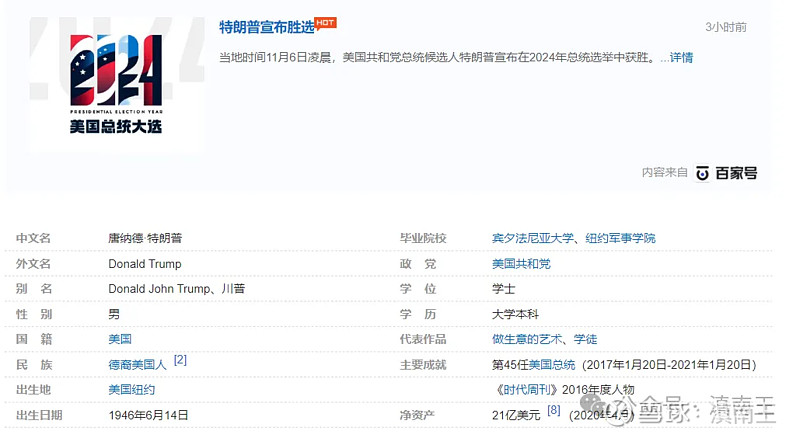Open the 纽约军事学院 link
The image size is (800, 438).
point(620,238)
